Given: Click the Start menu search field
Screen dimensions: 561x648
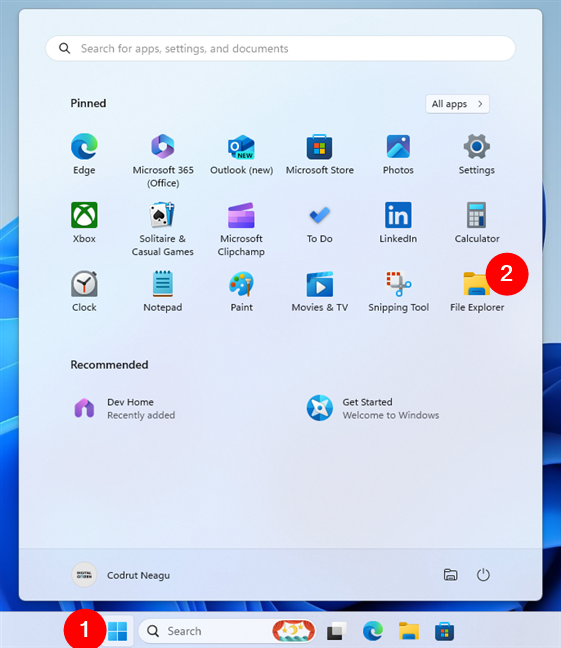Looking at the screenshot, I should (x=280, y=48).
